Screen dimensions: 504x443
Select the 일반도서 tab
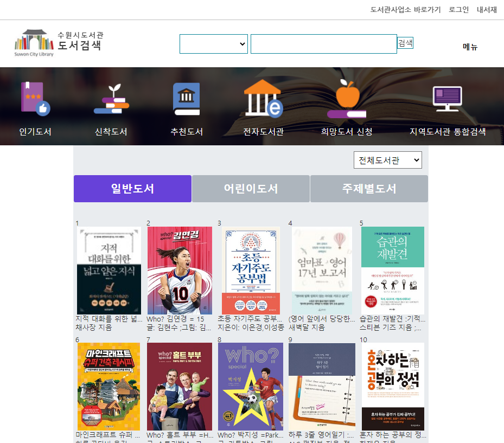tap(132, 189)
